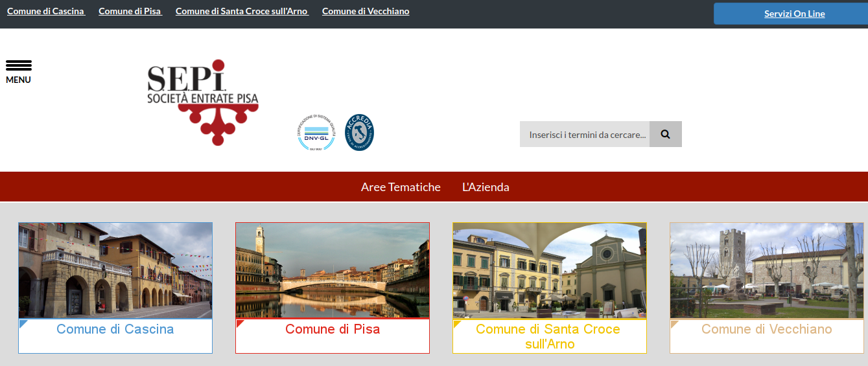
Task: Open the Aree Tematiche menu
Action: [x=401, y=187]
